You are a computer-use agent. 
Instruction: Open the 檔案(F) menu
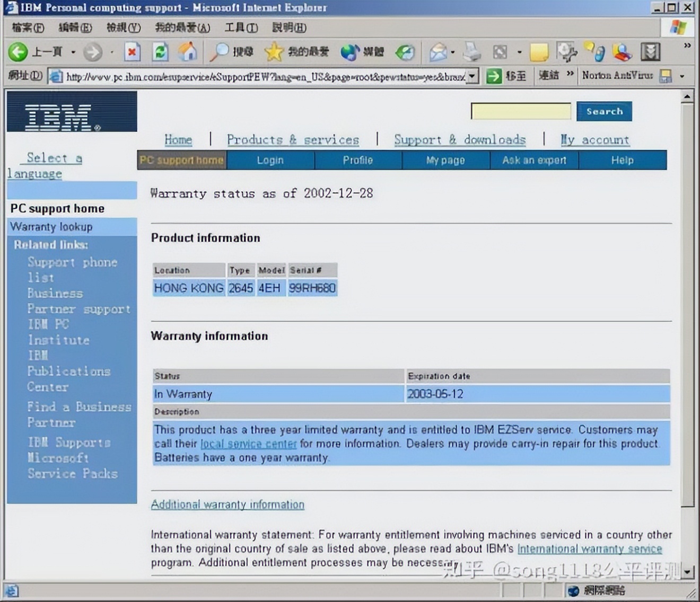(x=28, y=28)
